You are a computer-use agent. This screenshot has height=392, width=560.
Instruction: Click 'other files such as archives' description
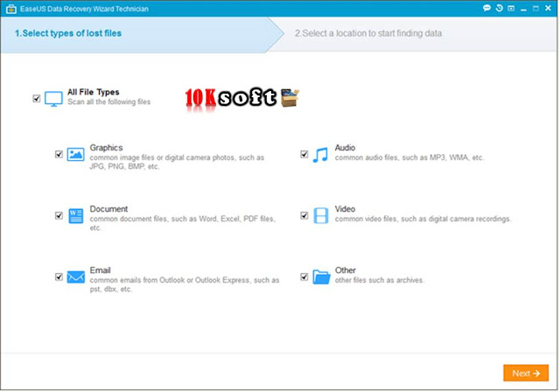click(x=379, y=280)
